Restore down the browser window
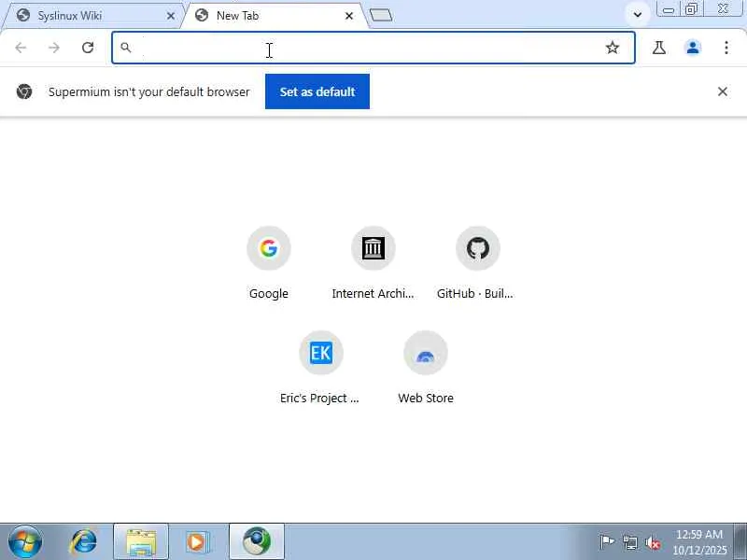747x560 pixels. tap(691, 9)
